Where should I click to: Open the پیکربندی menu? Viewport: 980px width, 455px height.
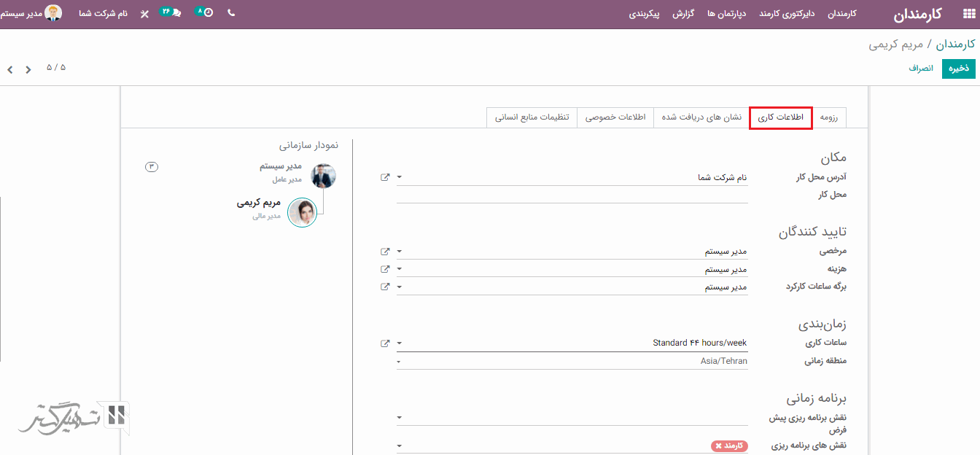(x=645, y=14)
